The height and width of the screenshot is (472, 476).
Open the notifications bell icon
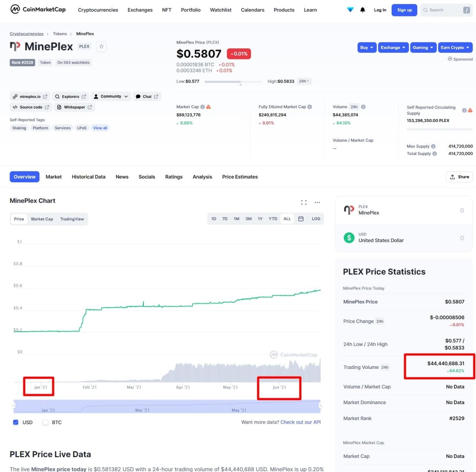click(363, 10)
